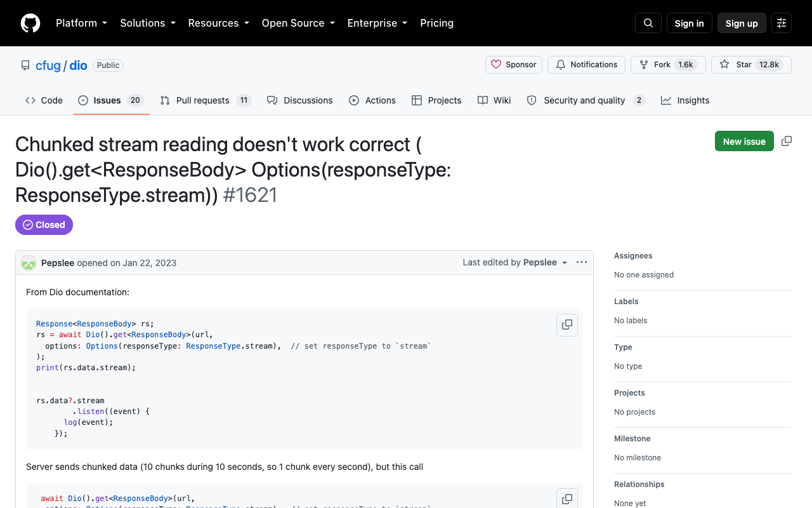Image resolution: width=812 pixels, height=508 pixels.
Task: Open the Notifications button
Action: [586, 65]
